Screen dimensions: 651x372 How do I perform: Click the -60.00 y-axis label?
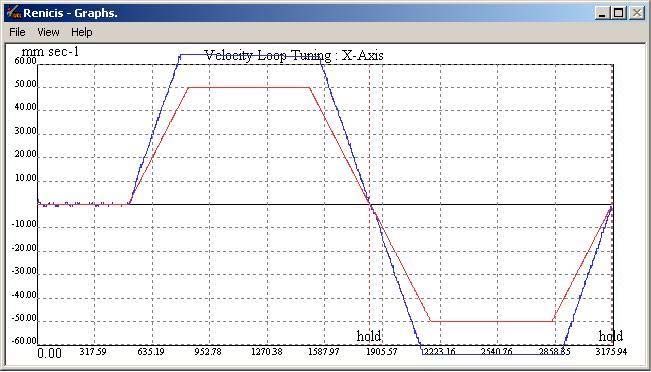click(24, 341)
